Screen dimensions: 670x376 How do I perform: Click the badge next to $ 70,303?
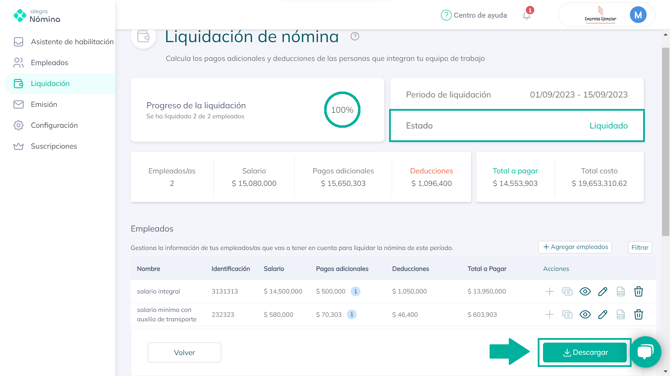[352, 314]
